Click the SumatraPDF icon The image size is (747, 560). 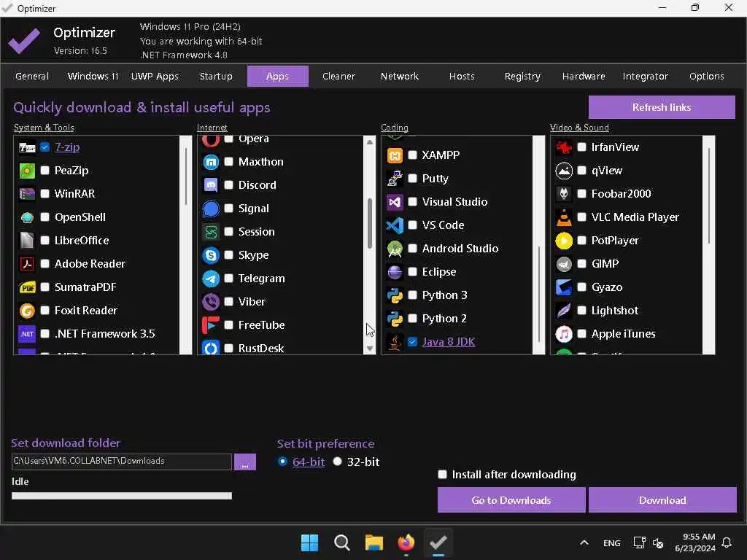[x=27, y=287]
